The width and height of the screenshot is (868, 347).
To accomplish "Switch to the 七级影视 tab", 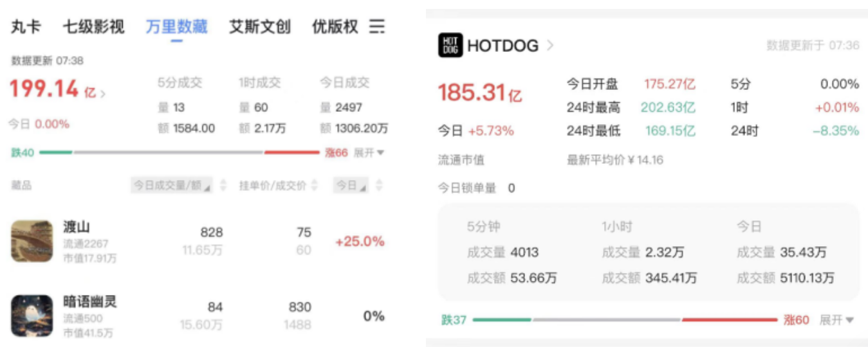I will click(x=94, y=27).
